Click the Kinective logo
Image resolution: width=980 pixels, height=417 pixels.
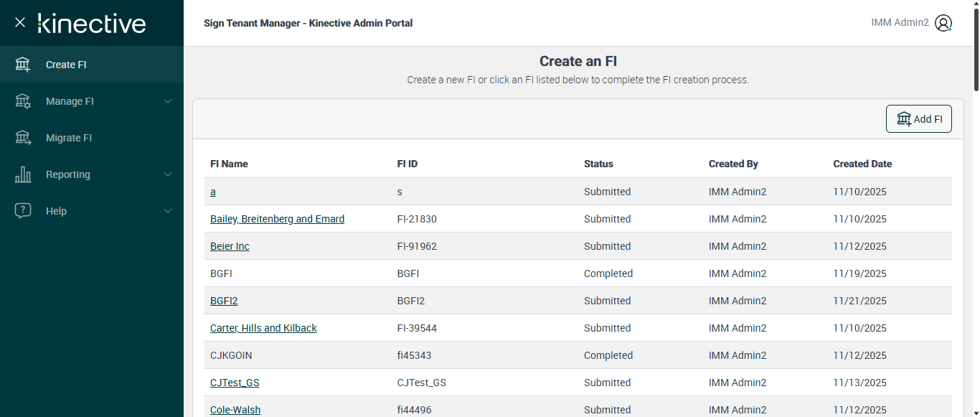coord(92,23)
